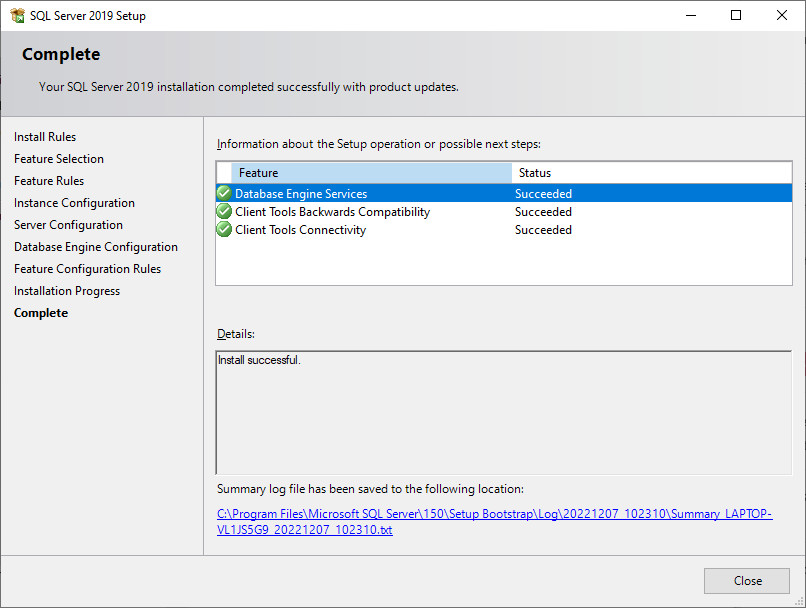Click the Database Engine Configuration step
Viewport: 806px width, 608px height.
tap(96, 247)
